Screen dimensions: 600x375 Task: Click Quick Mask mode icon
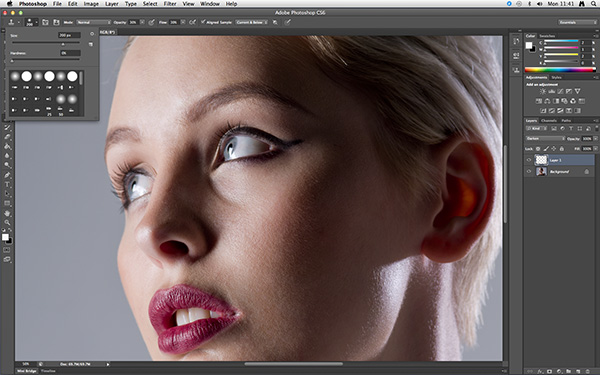(7, 250)
